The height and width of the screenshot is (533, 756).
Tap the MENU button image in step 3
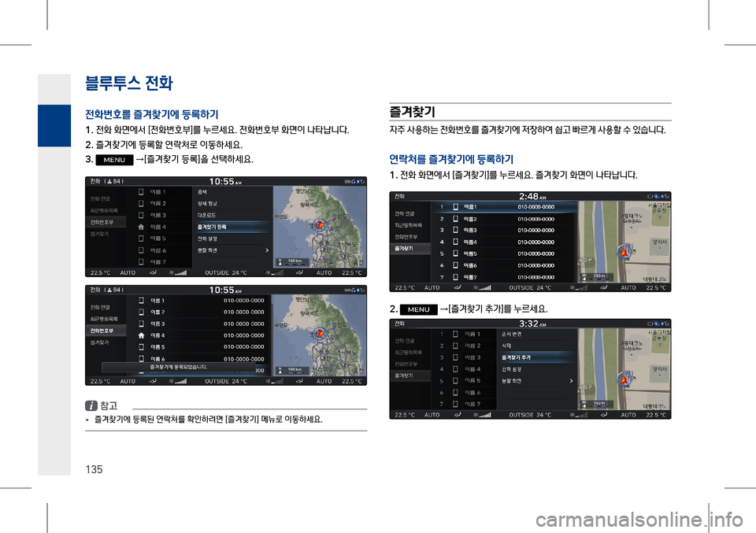tap(114, 160)
